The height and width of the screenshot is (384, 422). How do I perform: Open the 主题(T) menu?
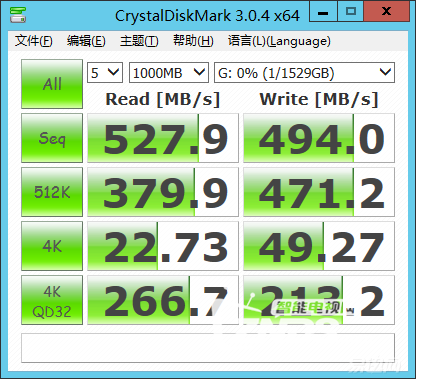click(139, 41)
